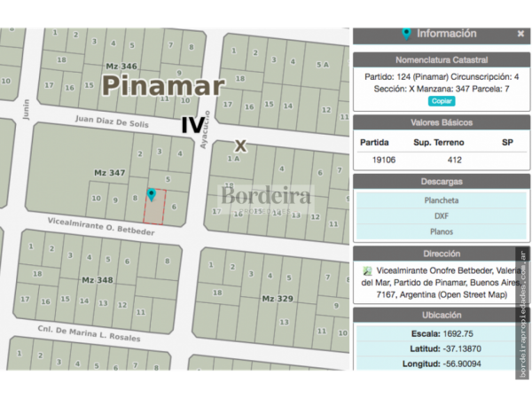
Task: Click the Descargas section header
Action: 441,181
